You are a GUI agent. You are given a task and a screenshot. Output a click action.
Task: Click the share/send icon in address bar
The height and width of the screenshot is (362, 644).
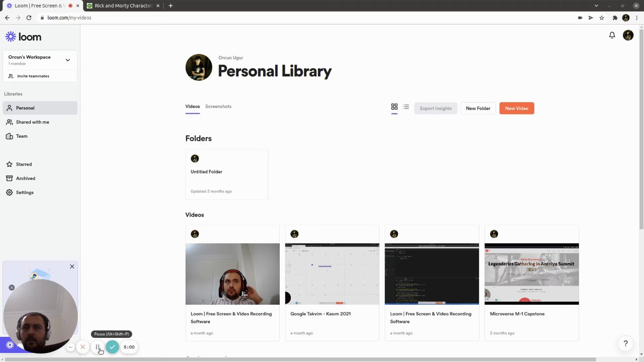591,18
